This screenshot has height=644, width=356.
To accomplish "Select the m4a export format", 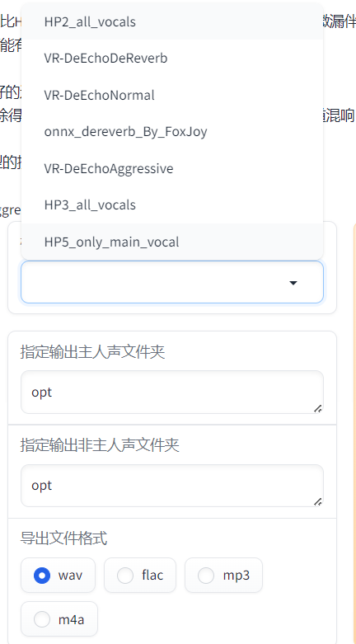I will pyautogui.click(x=59, y=619).
